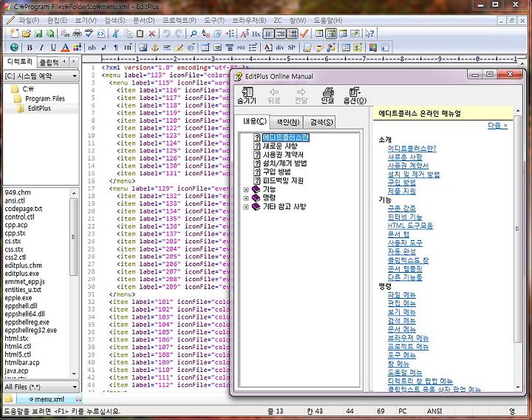Click the menu.xml document tab
Image resolution: width=532 pixels, height=420 pixels.
[50, 399]
